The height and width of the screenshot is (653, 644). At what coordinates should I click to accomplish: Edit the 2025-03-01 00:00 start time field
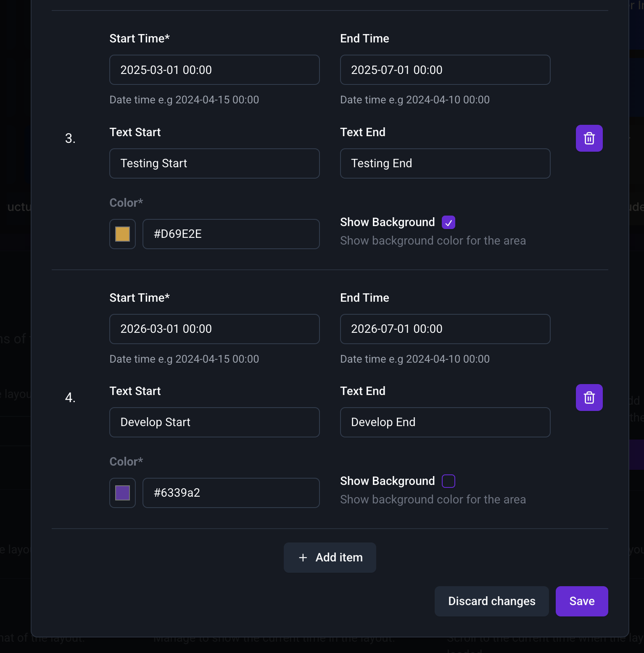(x=214, y=70)
